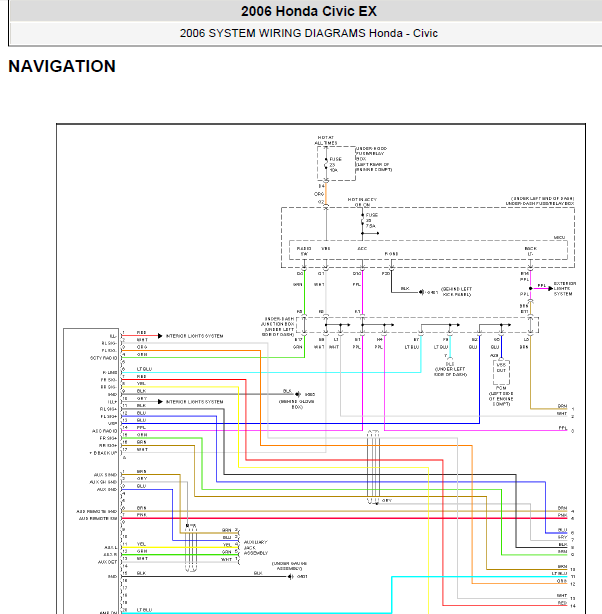Click the 'K-LINE' pin label
602x614 pixels.
click(x=110, y=372)
